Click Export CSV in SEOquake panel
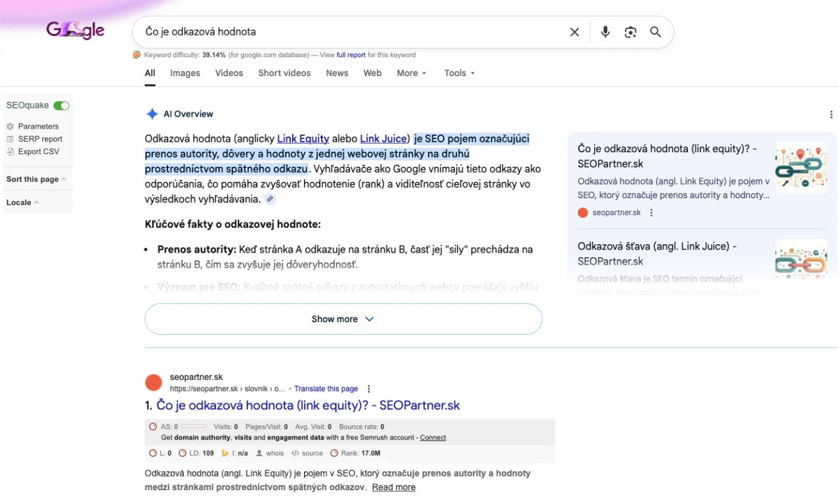The height and width of the screenshot is (504, 839). [x=38, y=152]
